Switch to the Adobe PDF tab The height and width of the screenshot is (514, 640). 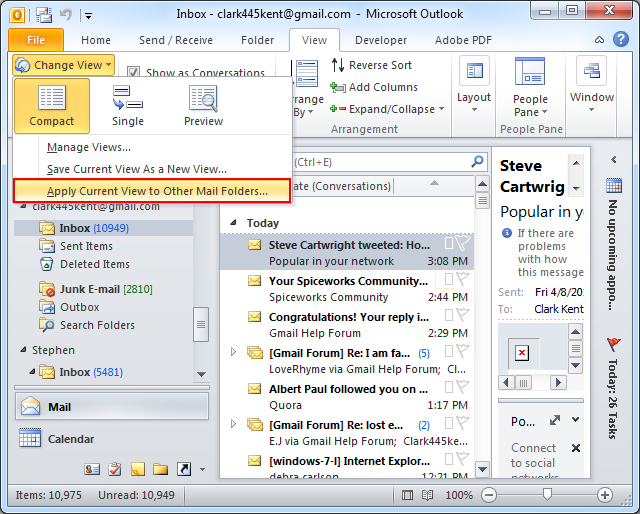tap(463, 40)
